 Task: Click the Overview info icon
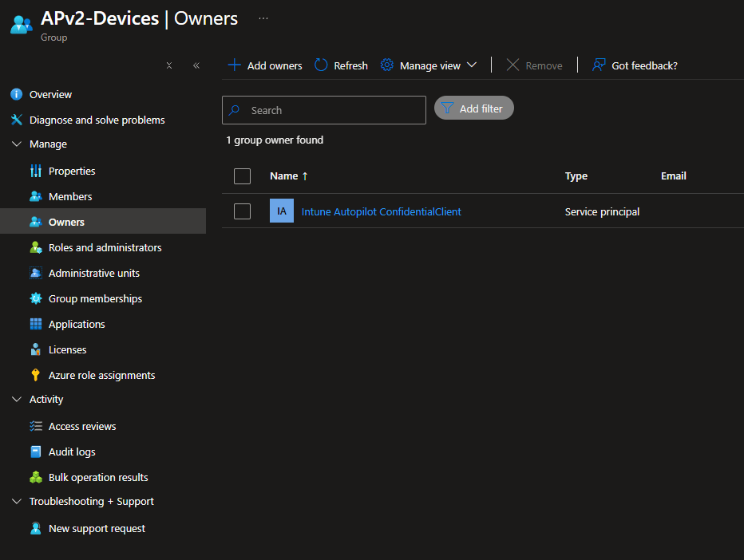pyautogui.click(x=17, y=94)
